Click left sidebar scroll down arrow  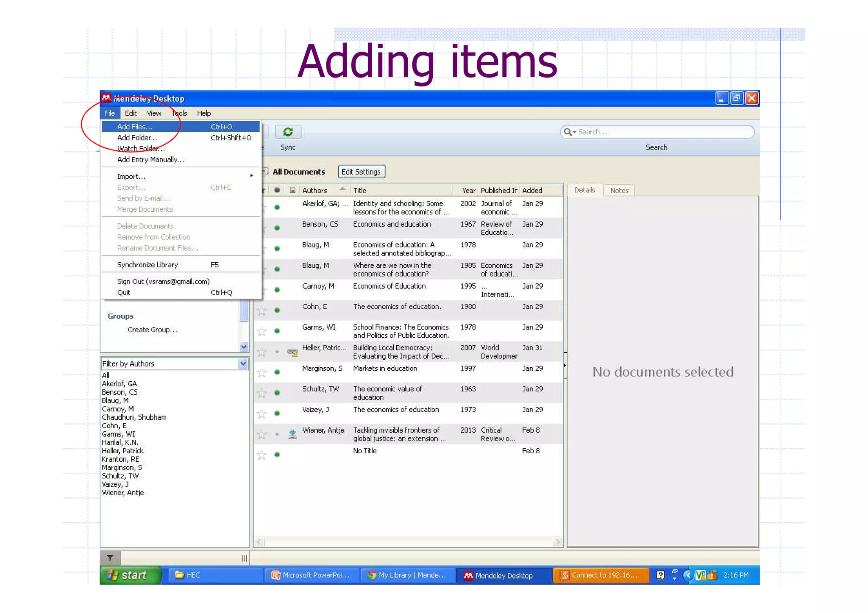[x=244, y=347]
